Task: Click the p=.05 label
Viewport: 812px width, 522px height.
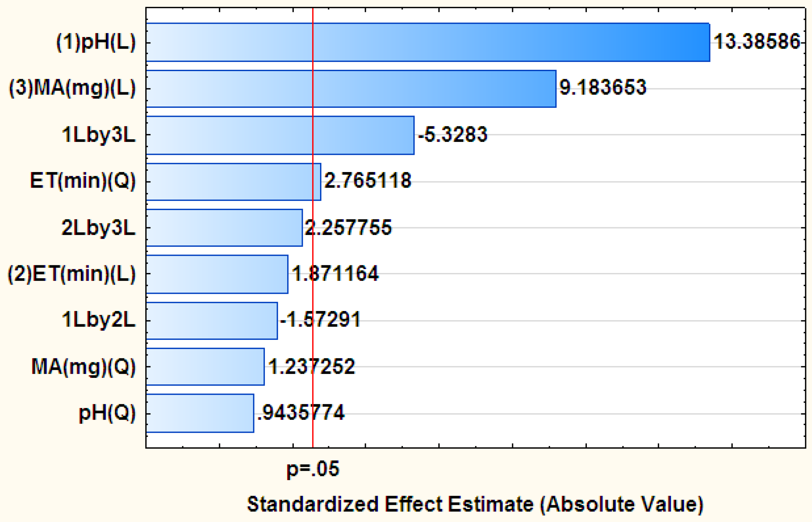Action: 313,469
